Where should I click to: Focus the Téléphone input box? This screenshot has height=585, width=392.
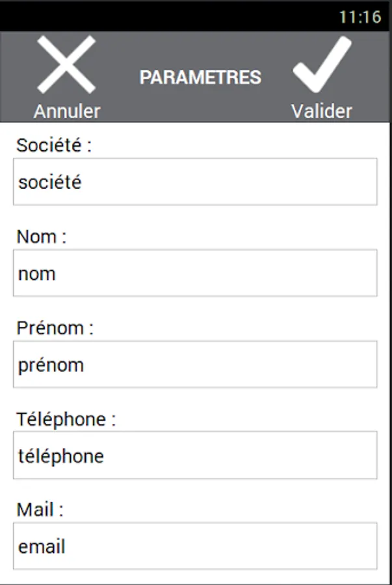click(195, 455)
